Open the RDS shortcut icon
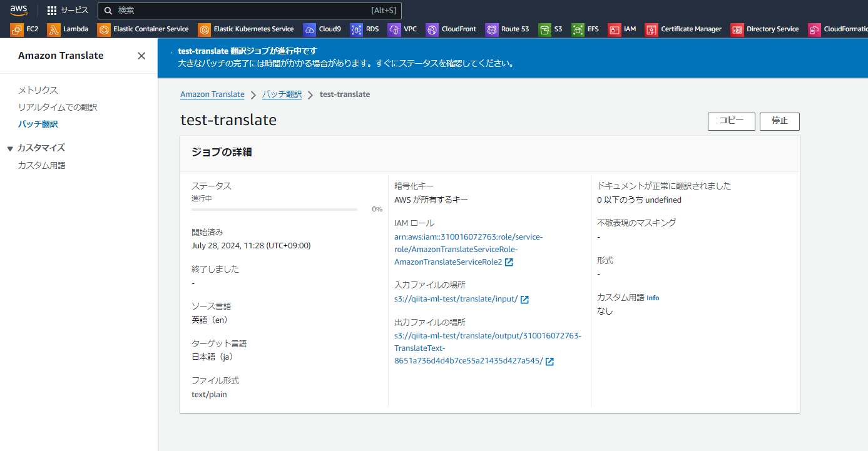 pyautogui.click(x=357, y=29)
